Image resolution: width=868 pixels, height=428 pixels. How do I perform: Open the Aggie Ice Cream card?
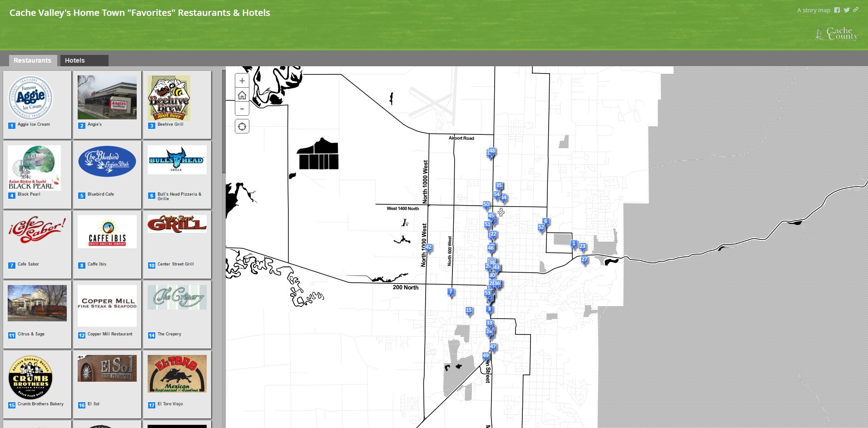37,105
